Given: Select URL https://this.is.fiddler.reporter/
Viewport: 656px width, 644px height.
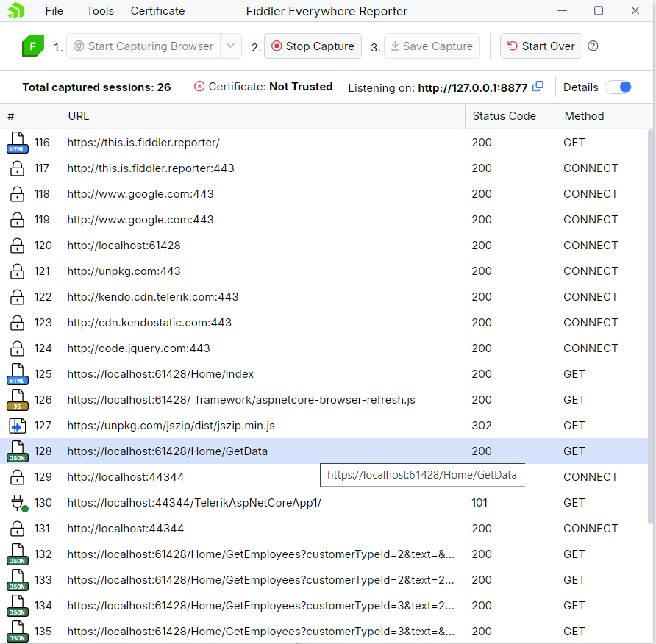Looking at the screenshot, I should (143, 143).
